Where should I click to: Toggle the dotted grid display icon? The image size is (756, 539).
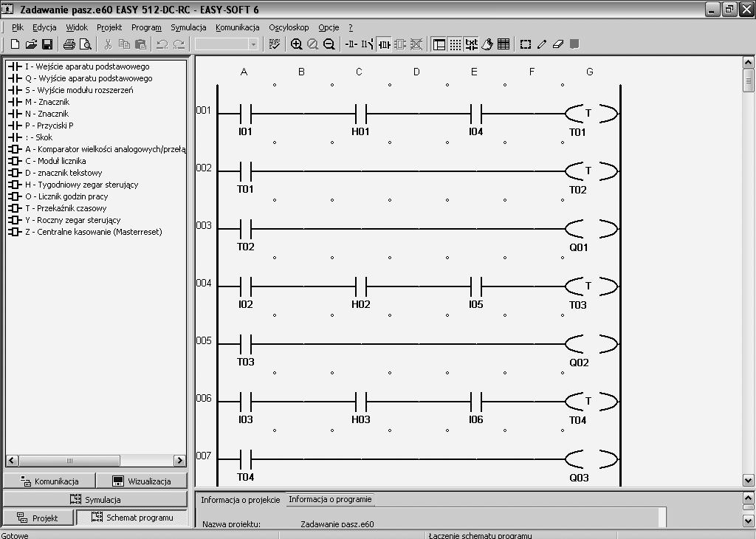[x=455, y=44]
